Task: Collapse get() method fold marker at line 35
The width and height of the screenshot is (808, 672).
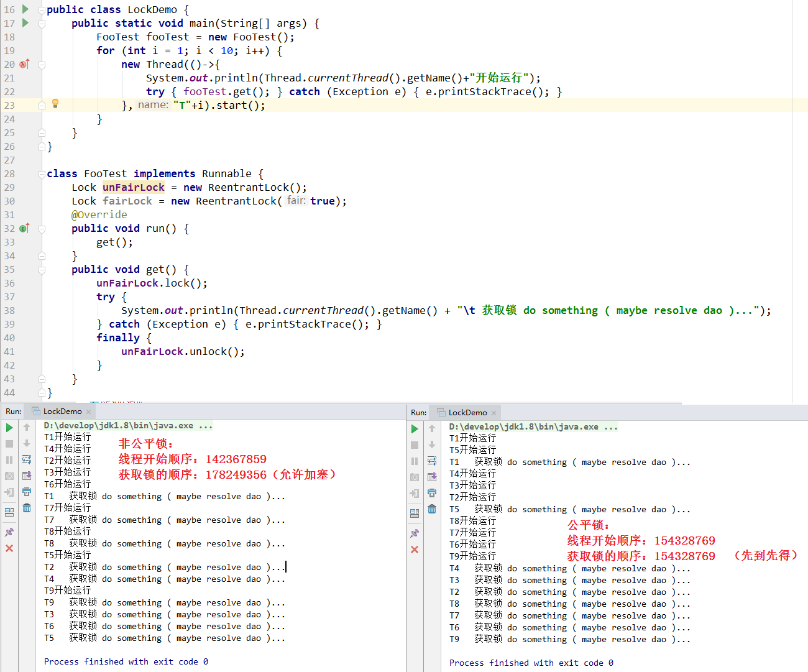Action: coord(42,270)
